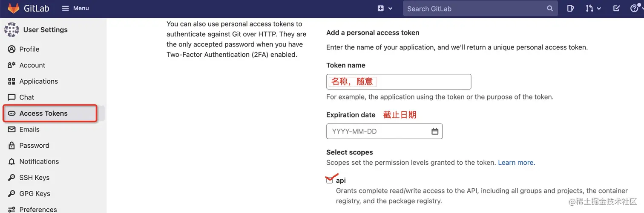Open the Menu hamburger button

75,8
